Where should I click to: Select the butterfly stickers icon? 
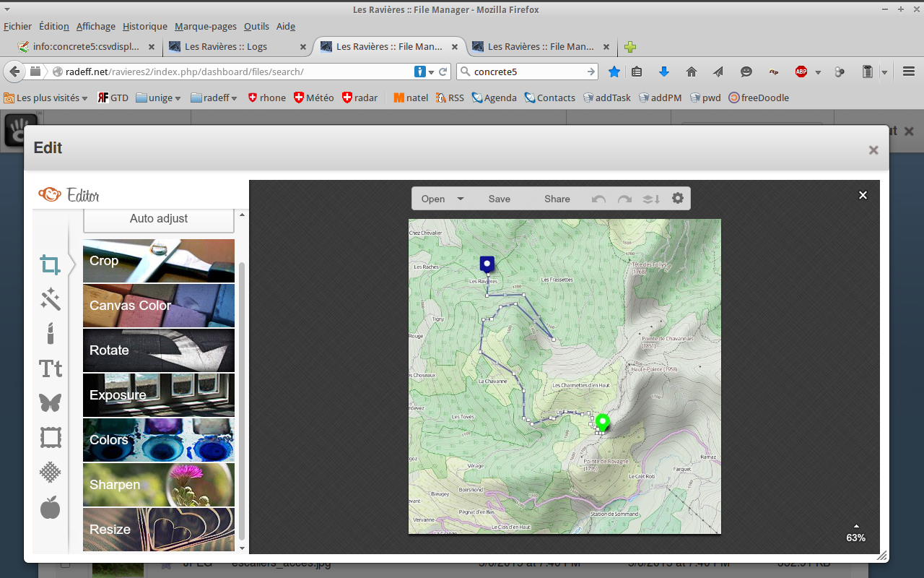[50, 402]
